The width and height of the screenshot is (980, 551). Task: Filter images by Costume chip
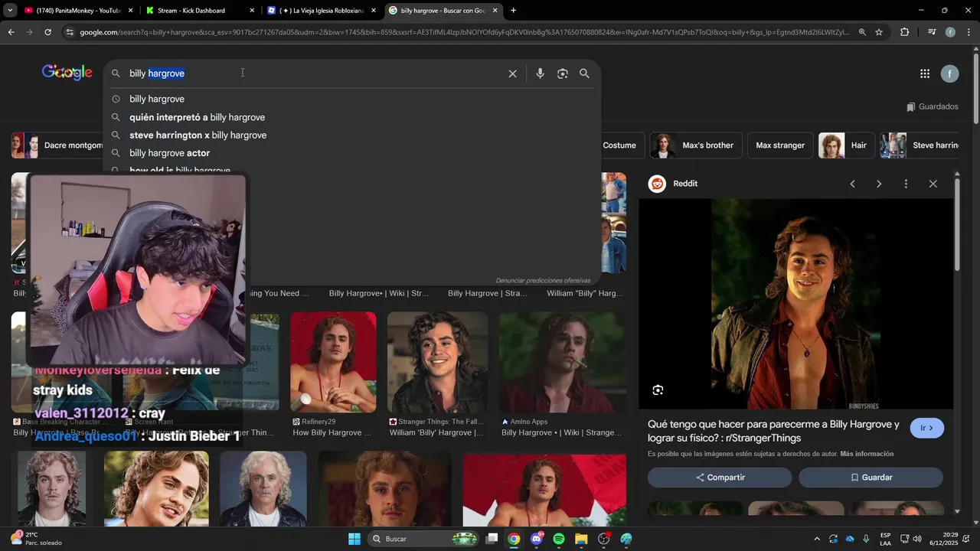click(x=619, y=145)
